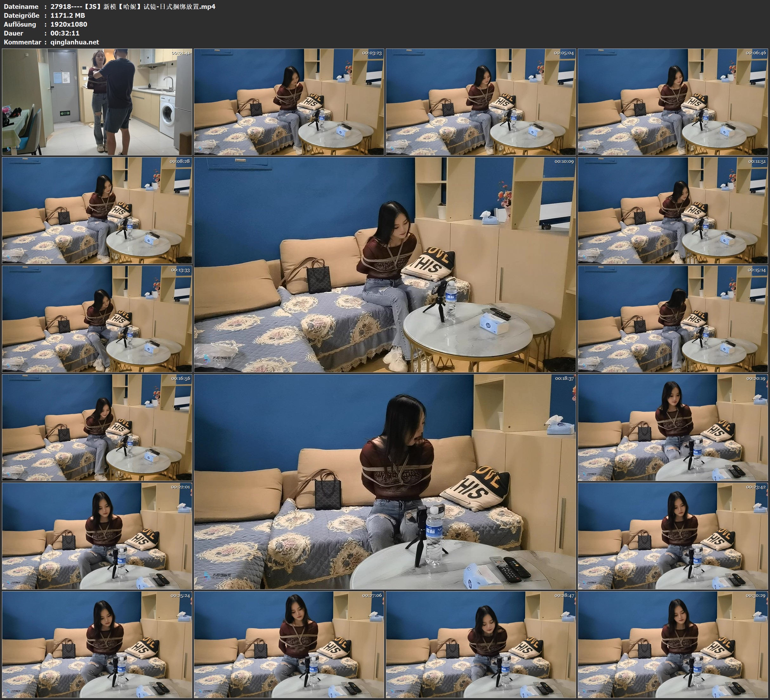
Task: Click the qinglanhua.net comment text
Action: (x=75, y=42)
